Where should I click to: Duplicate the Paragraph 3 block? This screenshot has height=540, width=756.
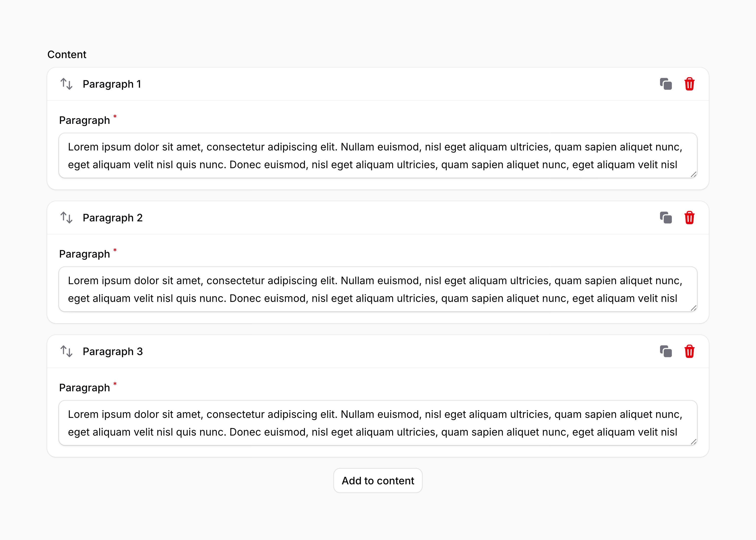point(666,351)
